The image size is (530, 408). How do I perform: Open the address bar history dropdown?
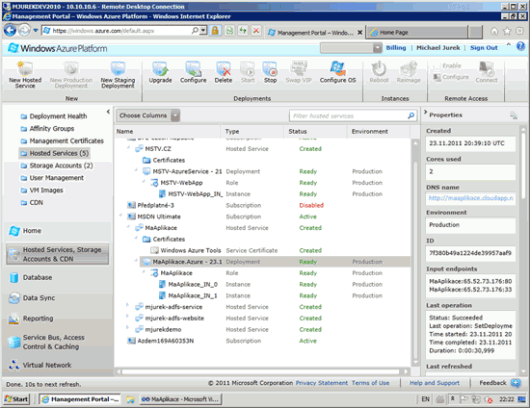coord(203,31)
